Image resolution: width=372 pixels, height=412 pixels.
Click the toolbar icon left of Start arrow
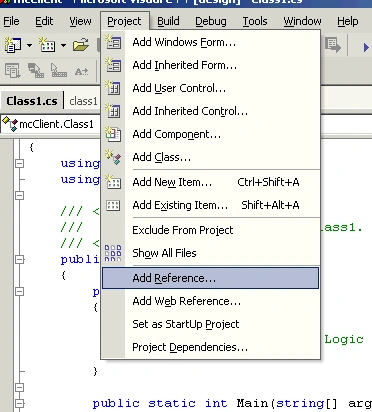tap(333, 45)
